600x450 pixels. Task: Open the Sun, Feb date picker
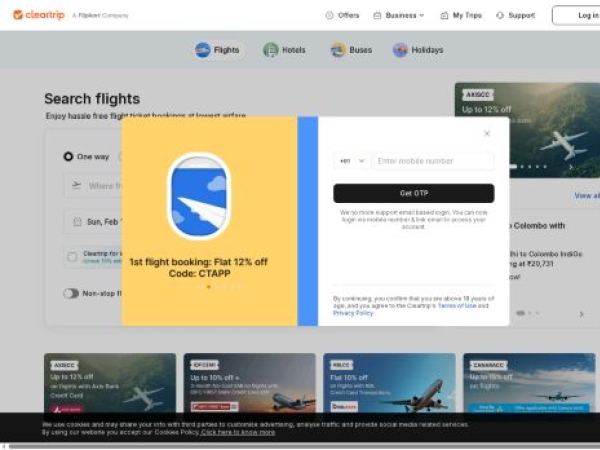[93, 222]
